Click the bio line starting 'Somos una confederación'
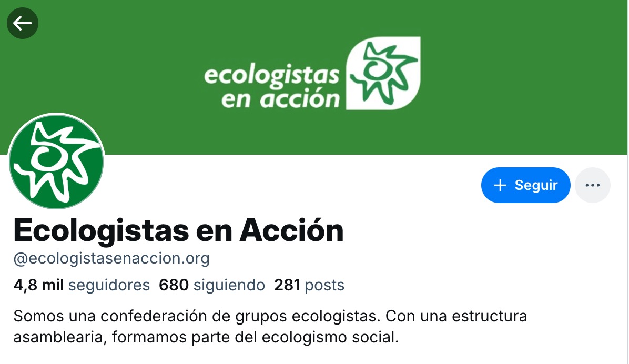The height and width of the screenshot is (364, 629). pos(270,316)
